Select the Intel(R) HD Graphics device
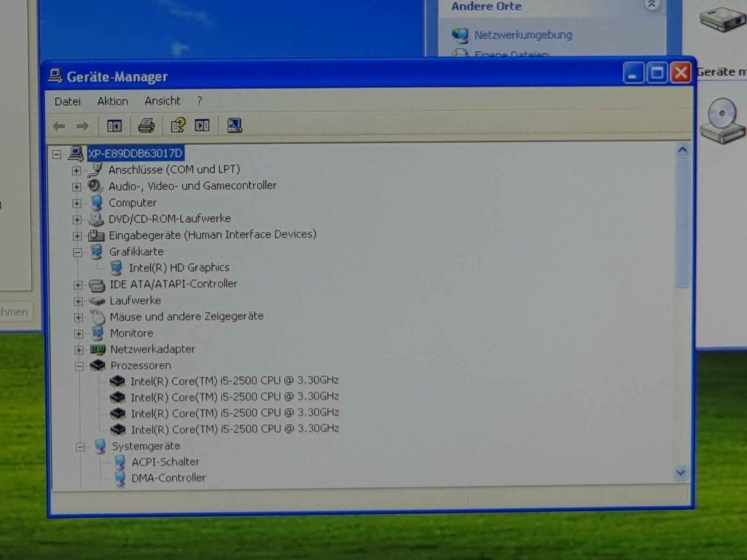The width and height of the screenshot is (747, 560). [179, 268]
